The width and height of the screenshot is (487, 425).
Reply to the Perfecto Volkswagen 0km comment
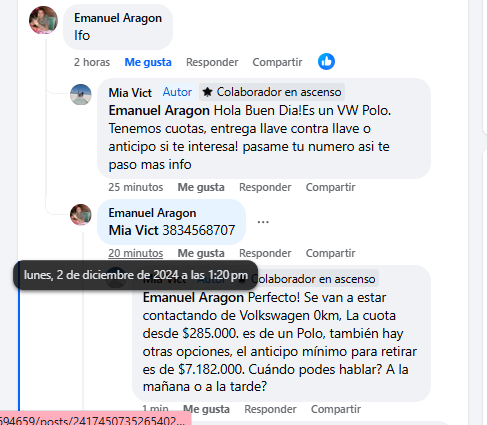coord(270,409)
